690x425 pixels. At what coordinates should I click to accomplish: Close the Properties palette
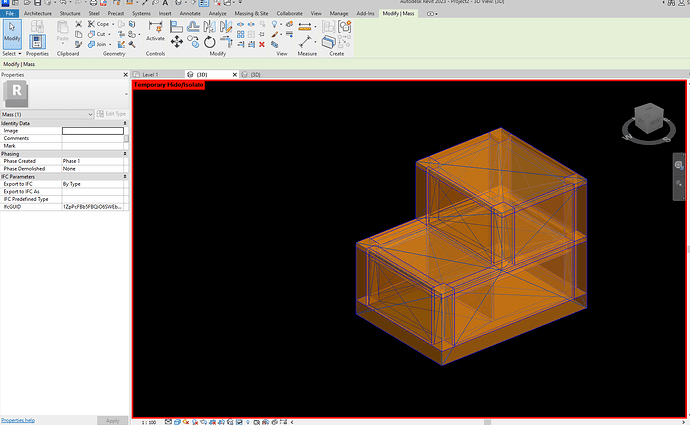tap(125, 75)
